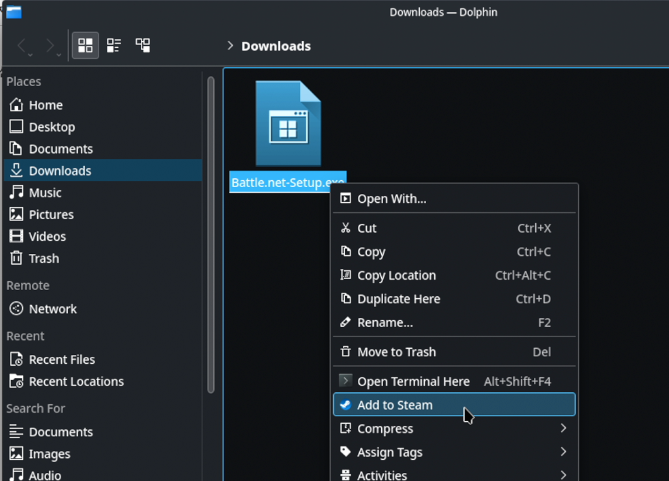Click the Audio note icon under Search For
The width and height of the screenshot is (669, 481).
click(x=16, y=475)
